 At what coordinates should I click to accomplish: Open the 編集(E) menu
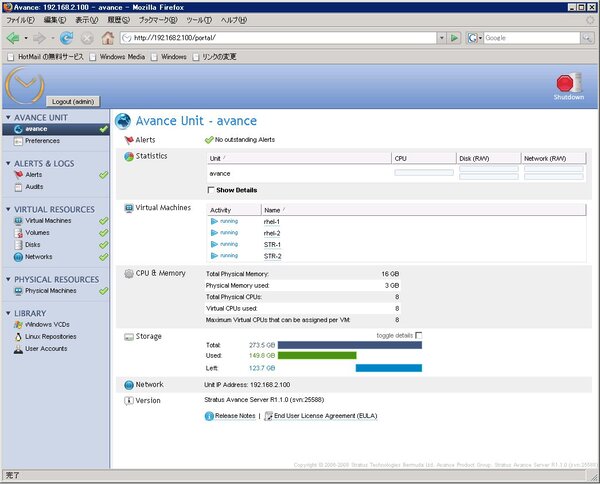pos(55,20)
